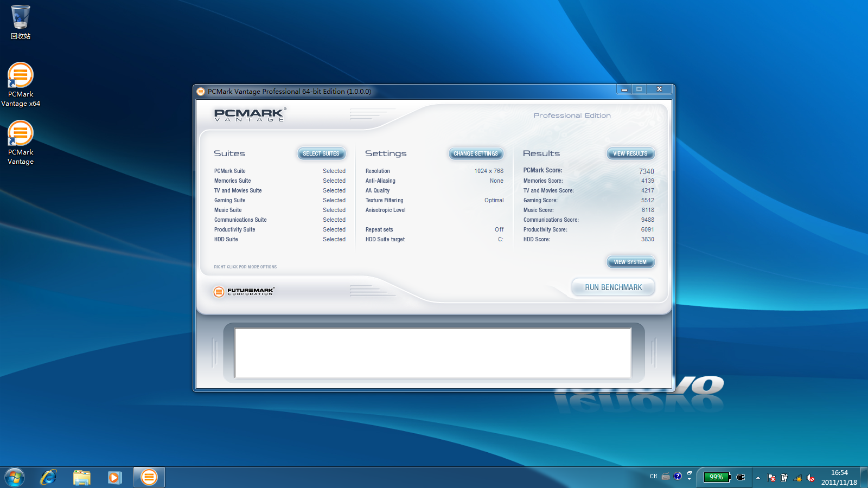Open Action Center flag icon
Viewport: 868px width, 488px height.
771,478
